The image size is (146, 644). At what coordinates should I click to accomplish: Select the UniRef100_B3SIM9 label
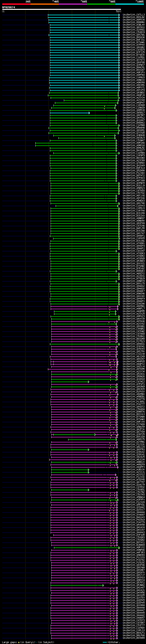133,213
